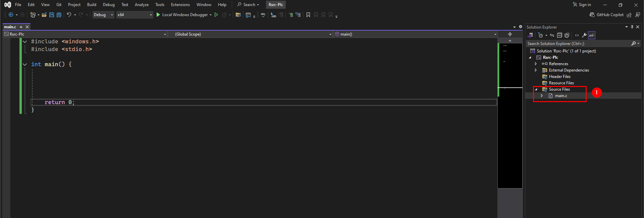Open the Build menu
Screen dimensions: 644x218
click(x=92, y=5)
